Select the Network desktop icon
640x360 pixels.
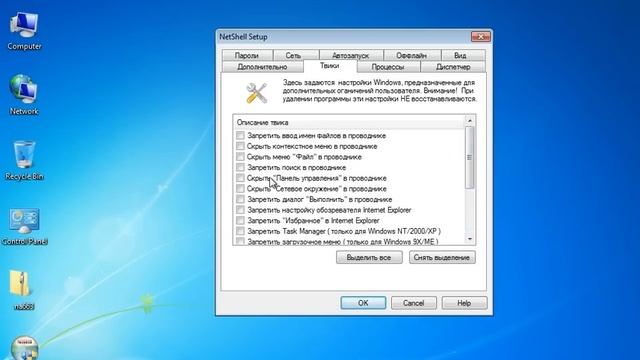pos(24,95)
